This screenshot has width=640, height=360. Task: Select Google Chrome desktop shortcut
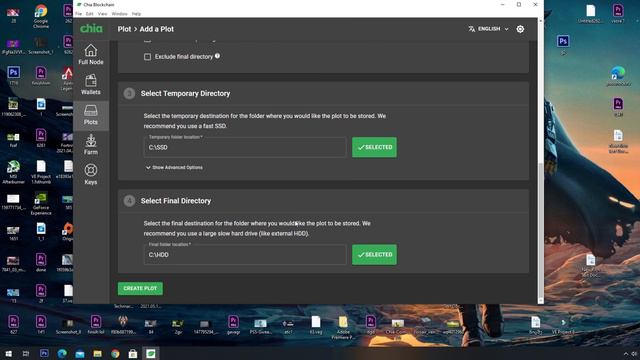click(41, 16)
